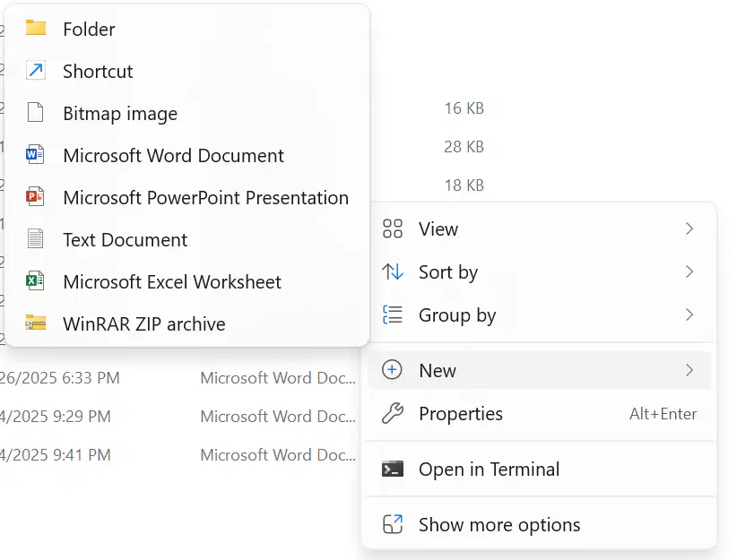The width and height of the screenshot is (754, 560).
Task: Click the Group by list icon
Action: pos(393,314)
